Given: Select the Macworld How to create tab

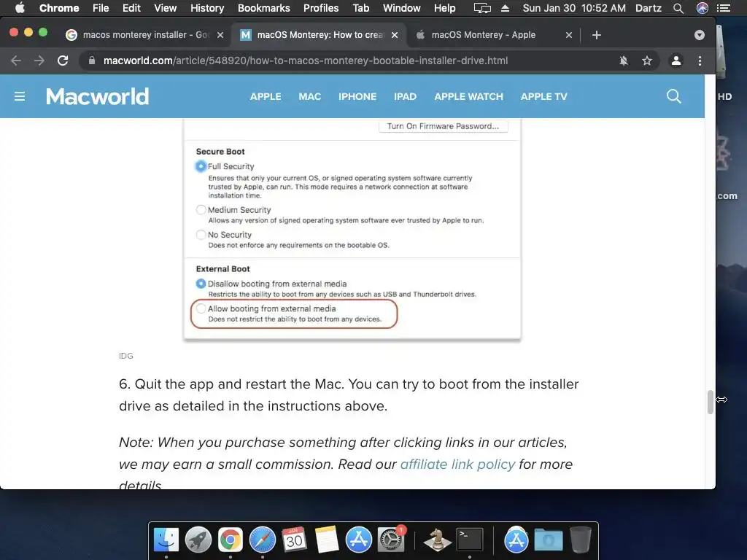Looking at the screenshot, I should [x=319, y=35].
